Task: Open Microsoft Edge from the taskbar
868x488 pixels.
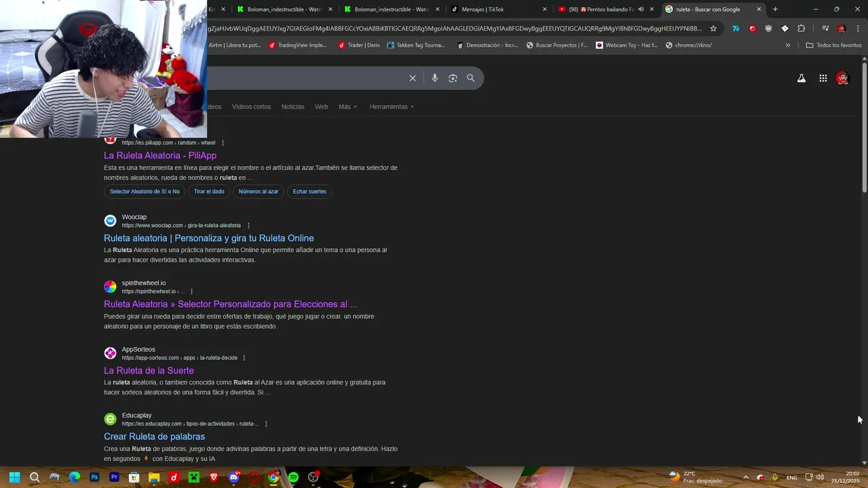Action: 75,477
